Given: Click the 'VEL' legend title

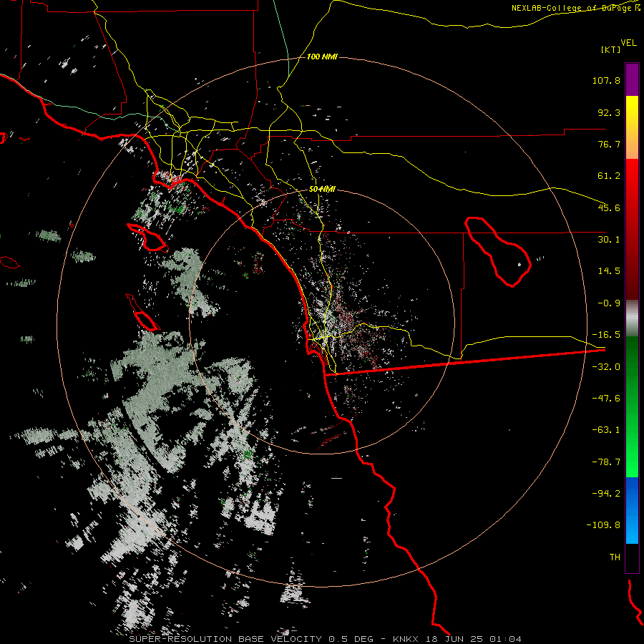Looking at the screenshot, I should point(628,43).
